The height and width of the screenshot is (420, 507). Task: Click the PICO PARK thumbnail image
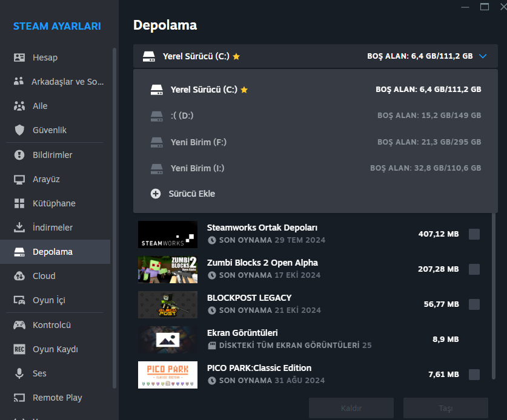point(168,375)
